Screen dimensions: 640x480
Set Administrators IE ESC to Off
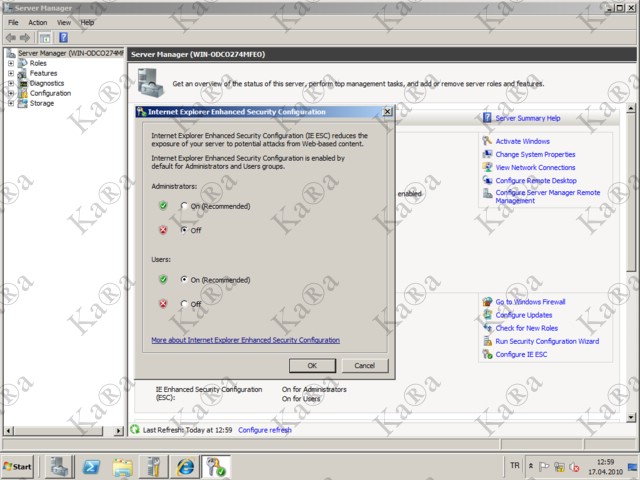[184, 230]
